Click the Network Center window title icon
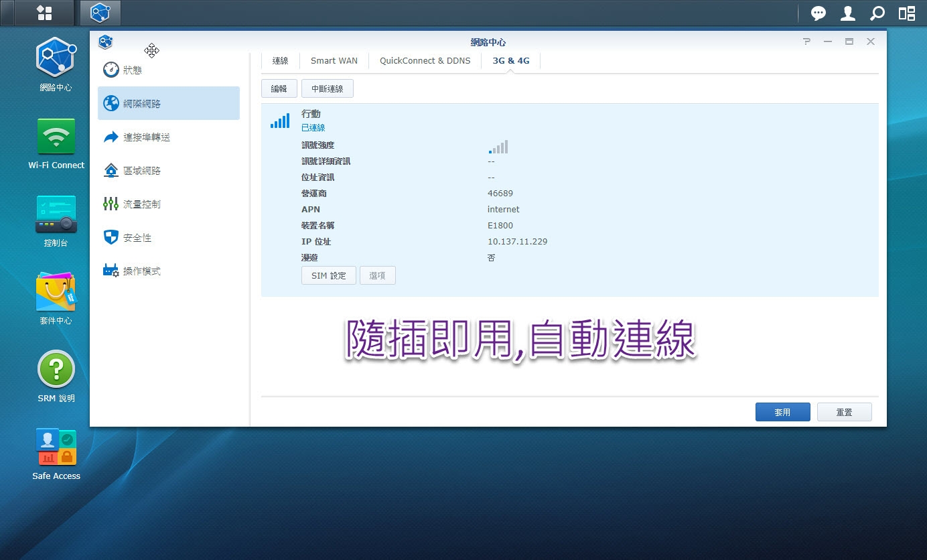Screen dimensions: 927x560 [105, 42]
